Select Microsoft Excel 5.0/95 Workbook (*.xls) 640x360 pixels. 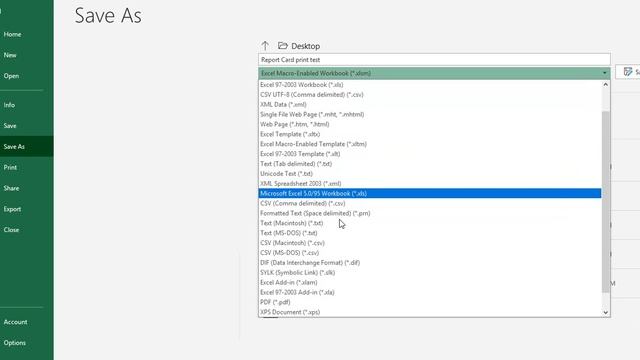pyautogui.click(x=430, y=193)
